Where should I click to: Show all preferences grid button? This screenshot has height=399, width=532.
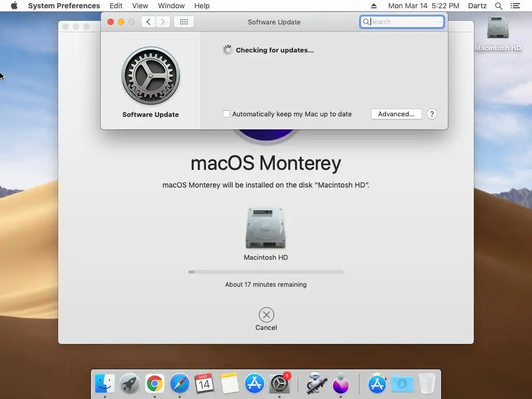tap(183, 22)
